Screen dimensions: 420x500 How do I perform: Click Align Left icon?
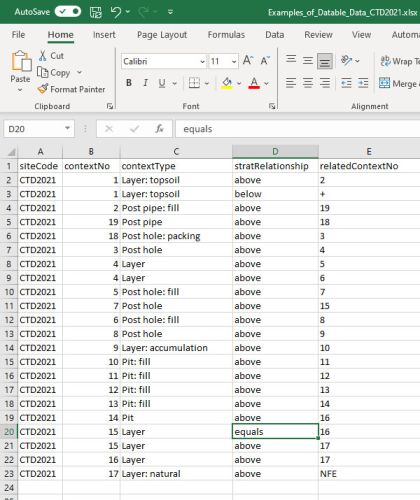click(291, 83)
